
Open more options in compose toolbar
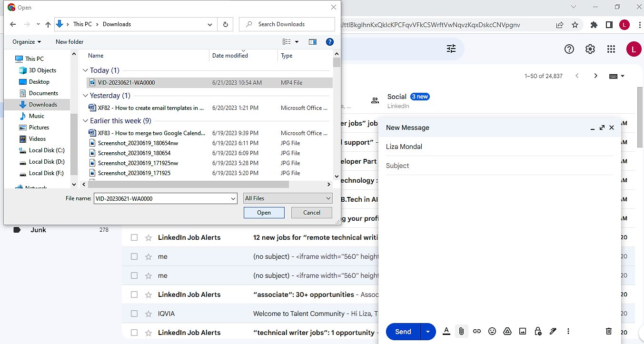568,331
